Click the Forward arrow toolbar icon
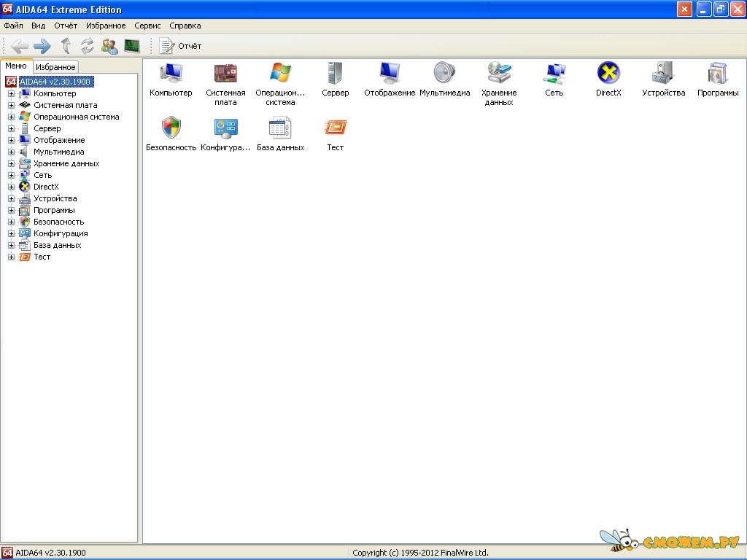 point(42,46)
